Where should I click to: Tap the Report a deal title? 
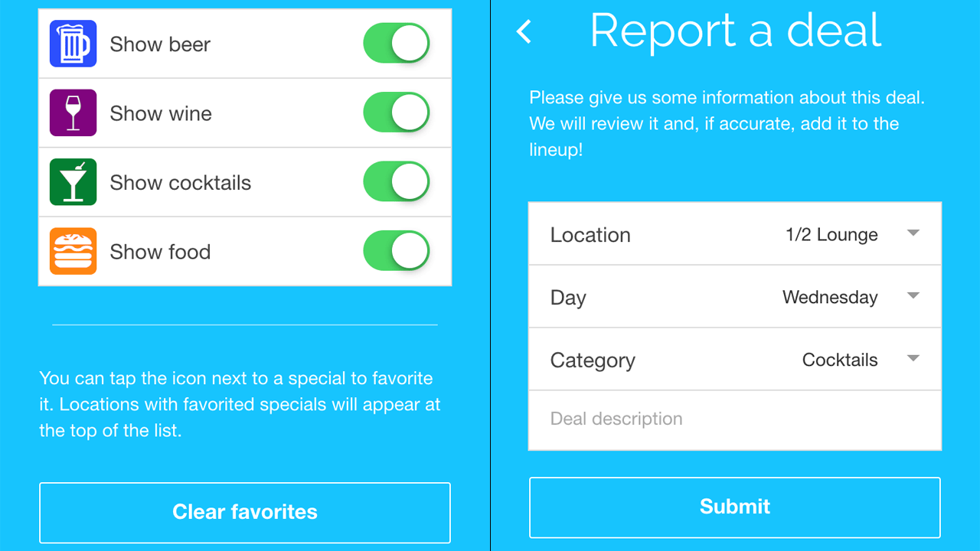click(736, 31)
